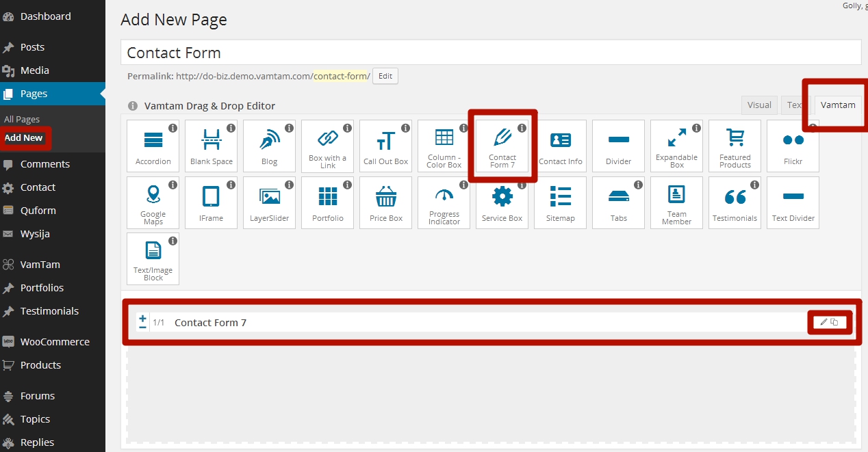Insert the Team Member element
Screen dimensions: 868x452
coord(676,202)
